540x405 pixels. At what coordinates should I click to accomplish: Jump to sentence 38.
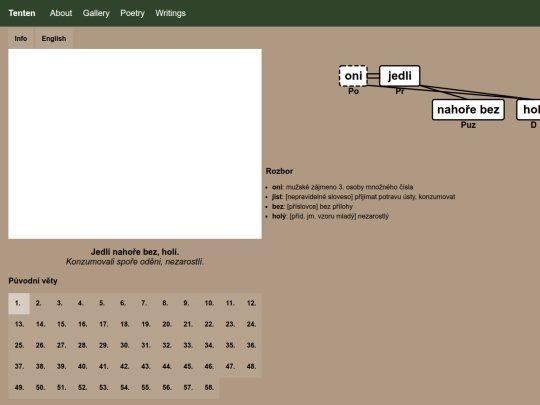tap(40, 366)
